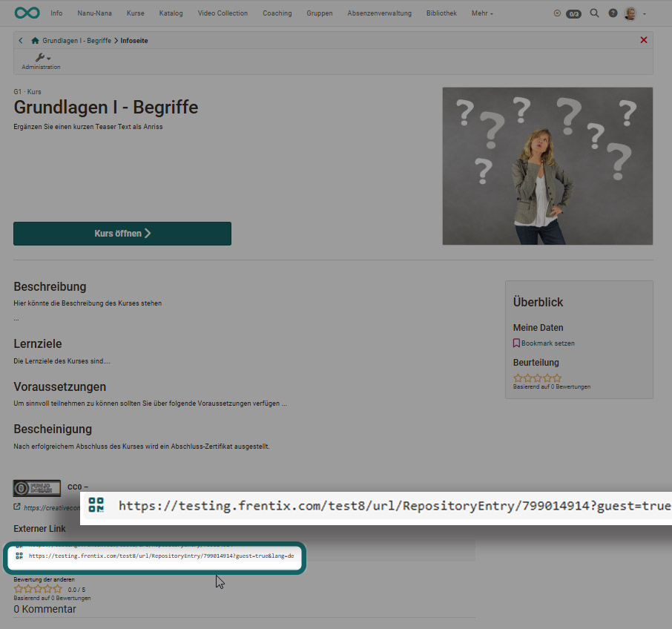Open the help question-mark icon
Screen dimensions: 672x629
click(612, 13)
